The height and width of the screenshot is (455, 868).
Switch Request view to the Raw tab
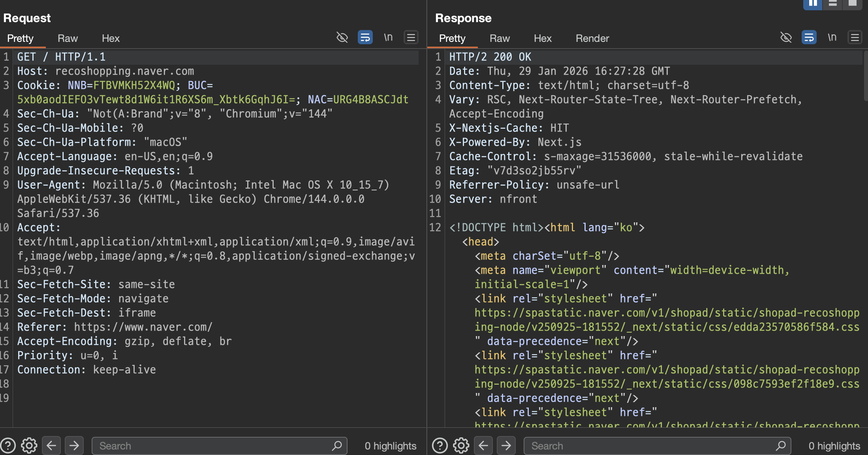point(68,38)
